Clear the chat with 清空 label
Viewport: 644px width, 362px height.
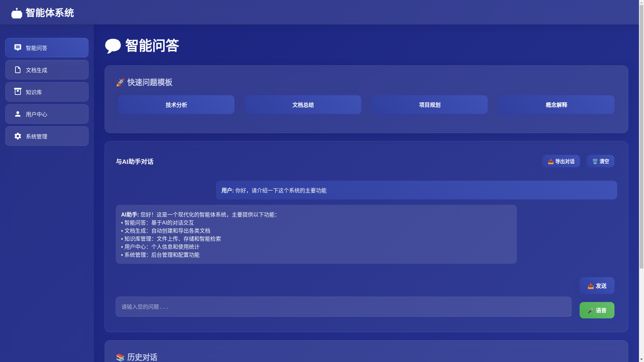tap(604, 162)
